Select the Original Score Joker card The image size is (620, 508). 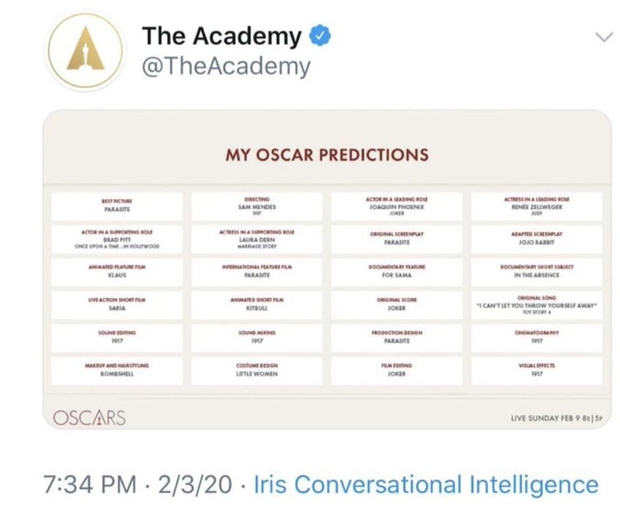click(396, 305)
